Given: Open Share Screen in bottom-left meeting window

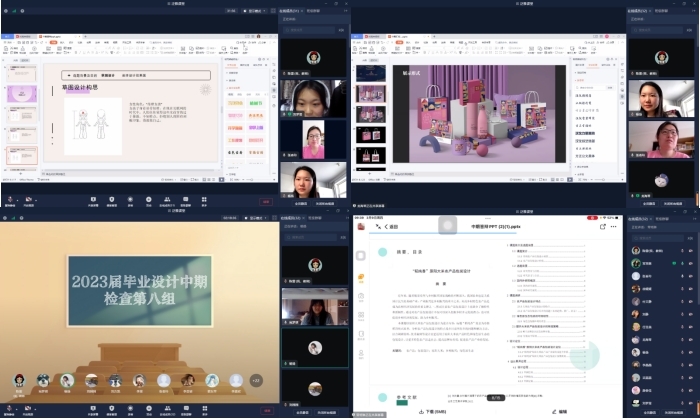Looking at the screenshot, I should (x=93, y=410).
